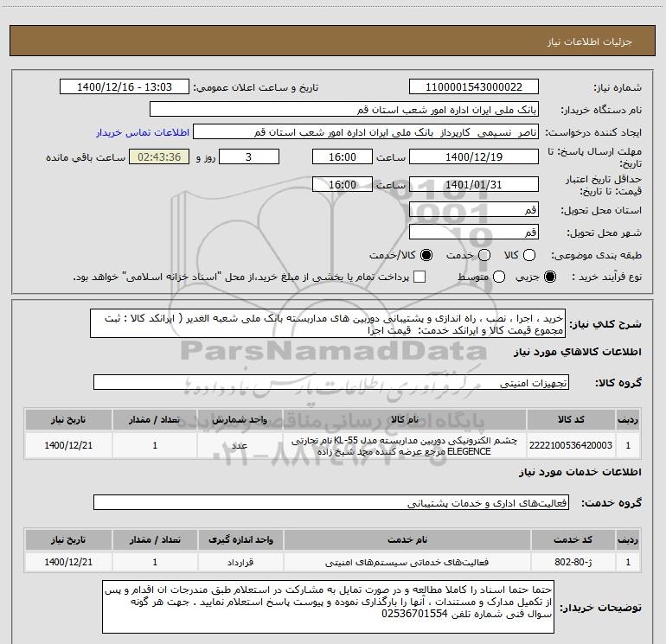Click the buyer organization name field
Image resolution: width=666 pixels, height=644 pixels.
pos(344,110)
